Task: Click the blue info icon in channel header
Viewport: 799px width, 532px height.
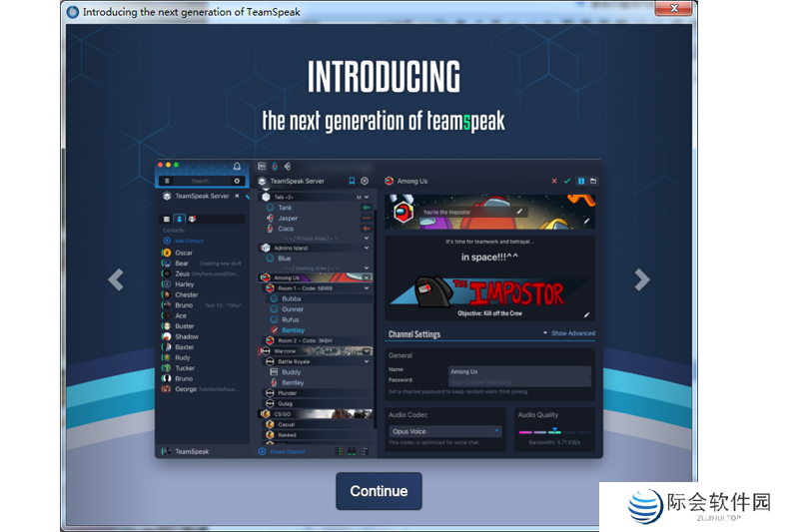Action: pos(581,182)
